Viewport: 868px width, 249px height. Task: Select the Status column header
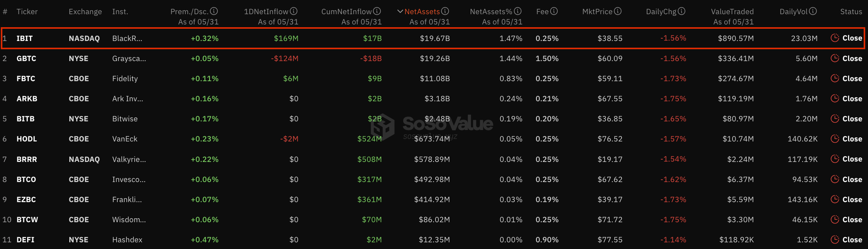coord(851,12)
